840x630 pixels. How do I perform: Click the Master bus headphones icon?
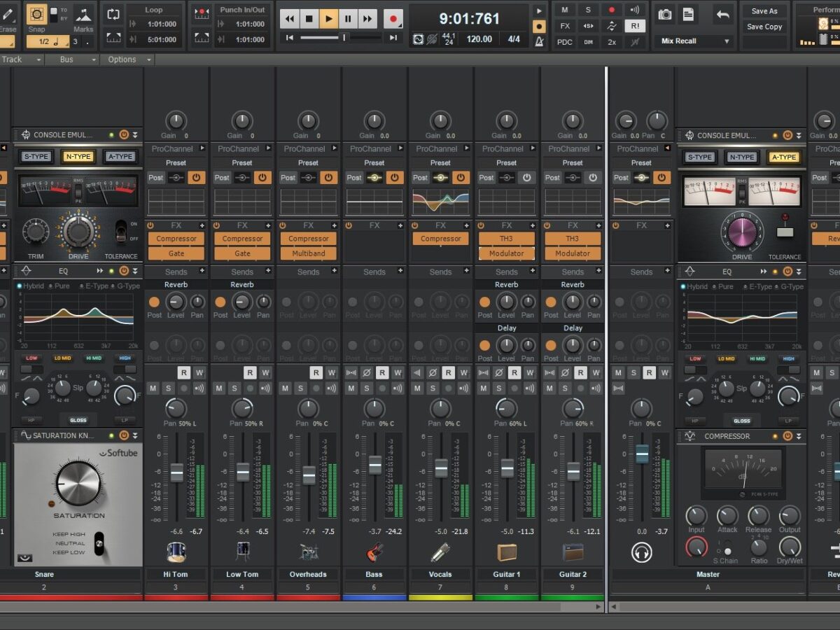tap(641, 553)
